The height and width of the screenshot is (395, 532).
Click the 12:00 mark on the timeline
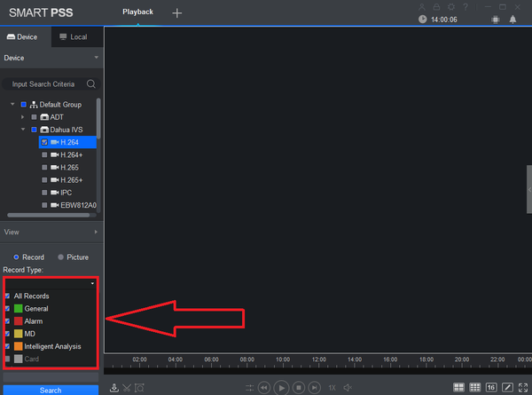click(x=319, y=359)
